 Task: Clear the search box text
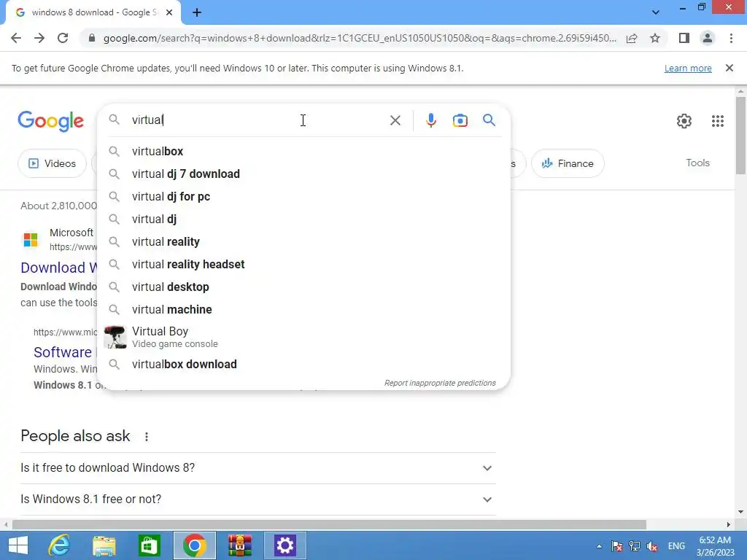point(395,120)
